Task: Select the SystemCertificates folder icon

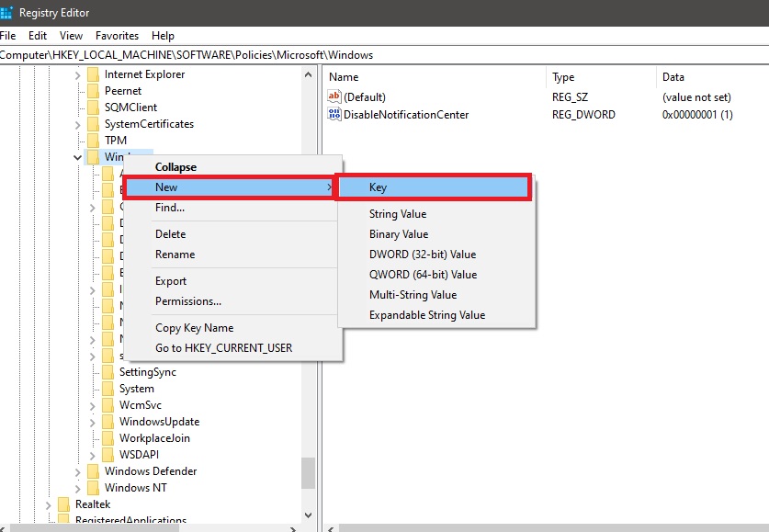Action: tap(93, 124)
